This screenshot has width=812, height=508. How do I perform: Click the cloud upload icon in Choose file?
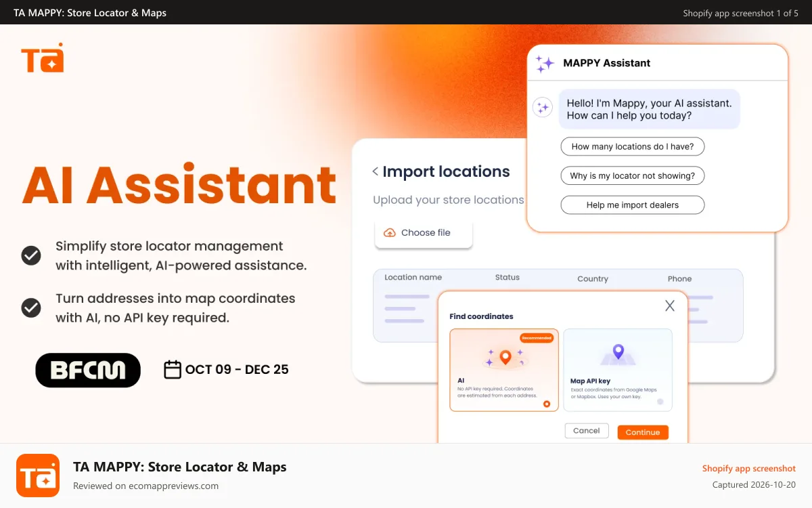click(390, 233)
